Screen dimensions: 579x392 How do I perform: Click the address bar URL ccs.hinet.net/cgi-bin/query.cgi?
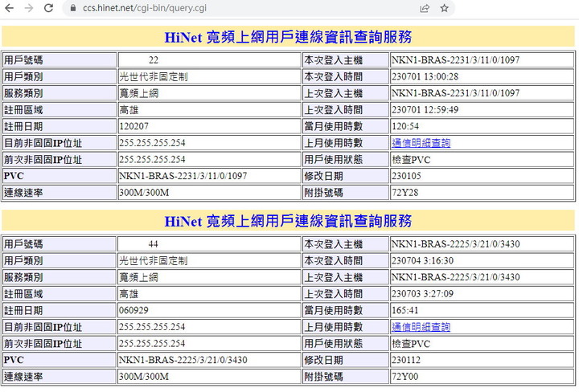145,8
